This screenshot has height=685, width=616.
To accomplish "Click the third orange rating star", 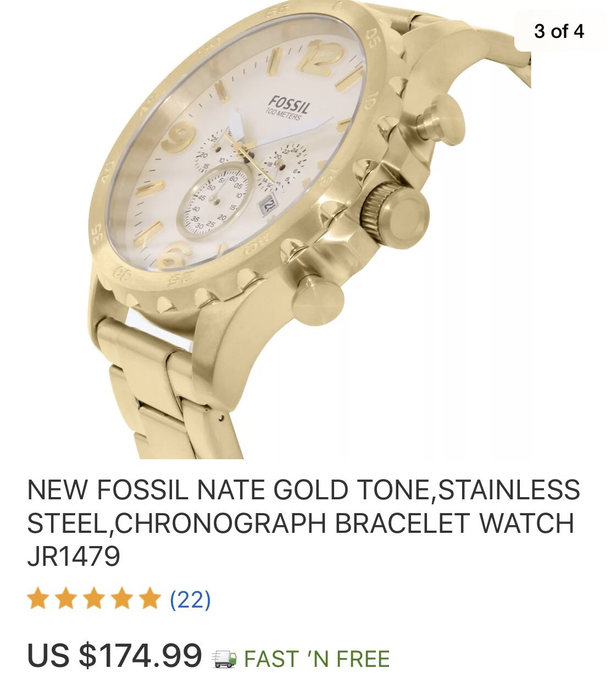I will coord(94,599).
